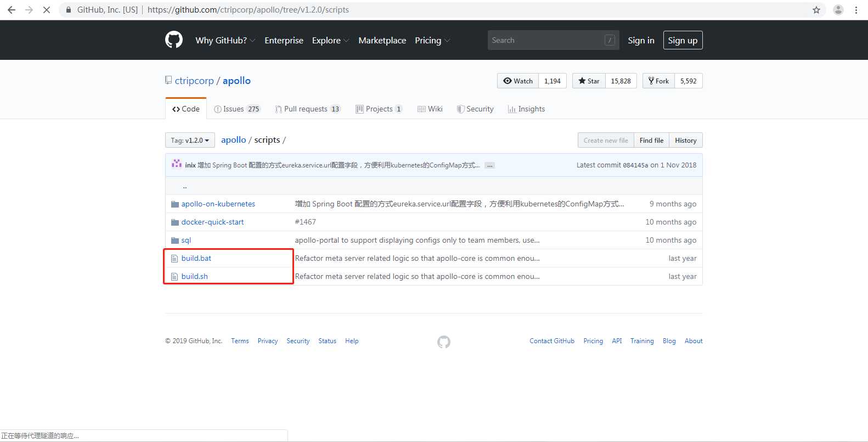Viewport: 868px width, 442px height.
Task: Open footer API link
Action: coord(617,341)
